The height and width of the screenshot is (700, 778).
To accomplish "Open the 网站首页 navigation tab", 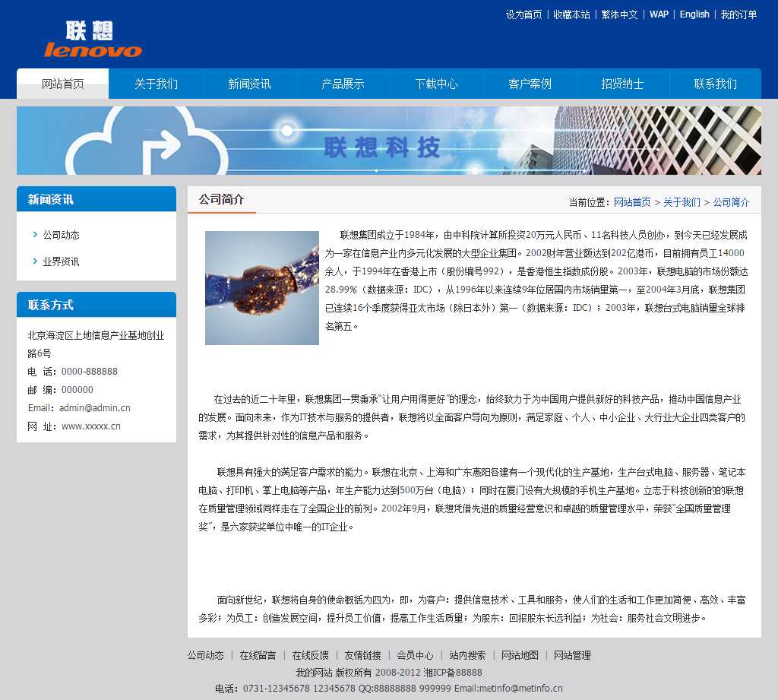I will click(63, 84).
